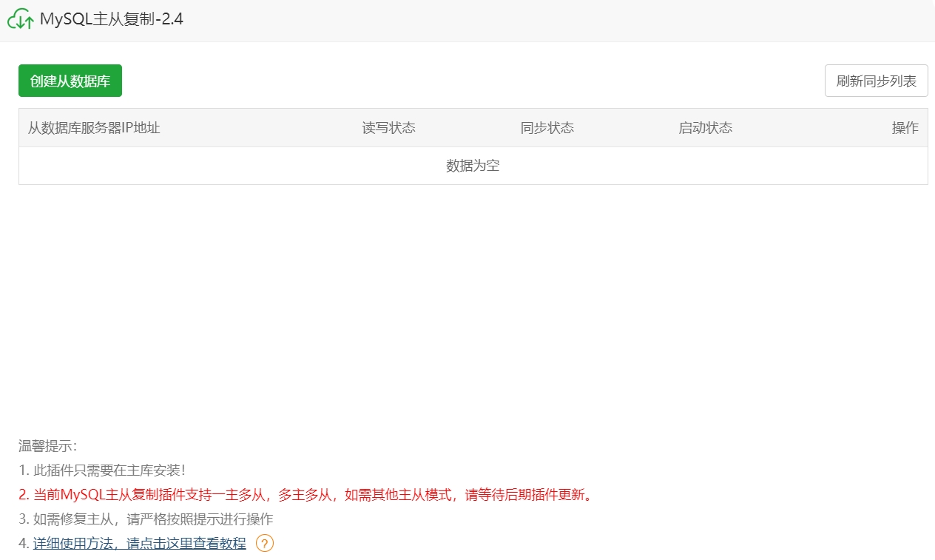Click the 读写状态 column header
The height and width of the screenshot is (560, 935).
coord(389,127)
